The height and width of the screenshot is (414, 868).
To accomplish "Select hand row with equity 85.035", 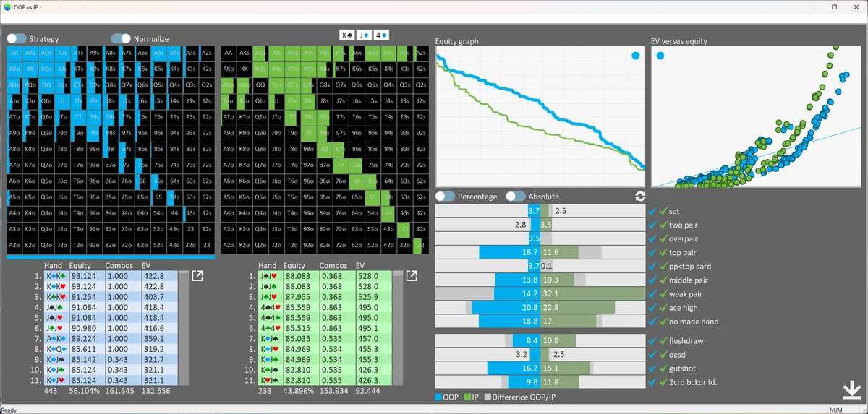I will [x=325, y=337].
